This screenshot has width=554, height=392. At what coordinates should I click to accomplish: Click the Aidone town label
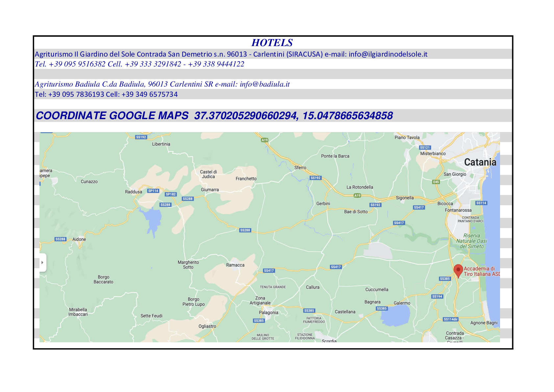[79, 239]
